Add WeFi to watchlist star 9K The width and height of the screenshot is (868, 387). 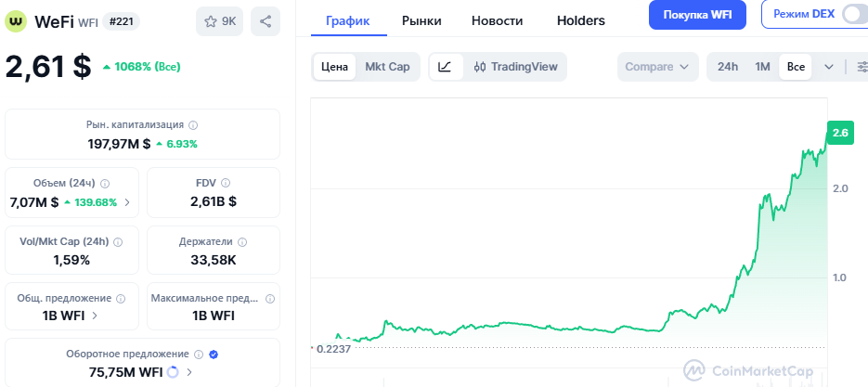(x=219, y=21)
